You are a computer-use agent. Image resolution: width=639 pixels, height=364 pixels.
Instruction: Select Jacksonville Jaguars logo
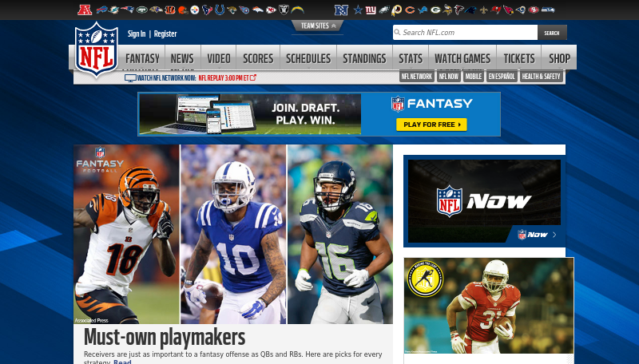pos(232,10)
